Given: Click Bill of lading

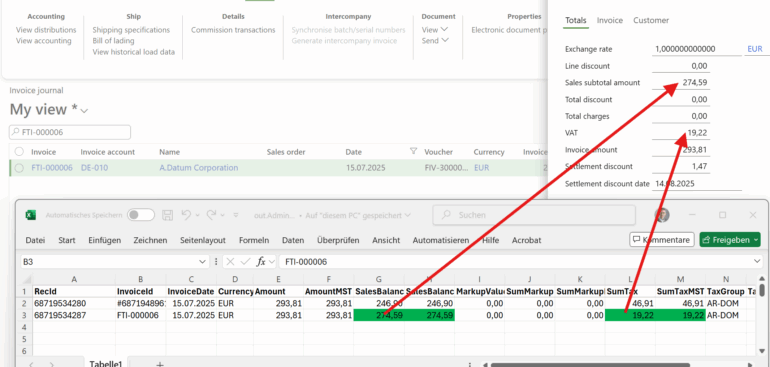Looking at the screenshot, I should click(x=113, y=41).
